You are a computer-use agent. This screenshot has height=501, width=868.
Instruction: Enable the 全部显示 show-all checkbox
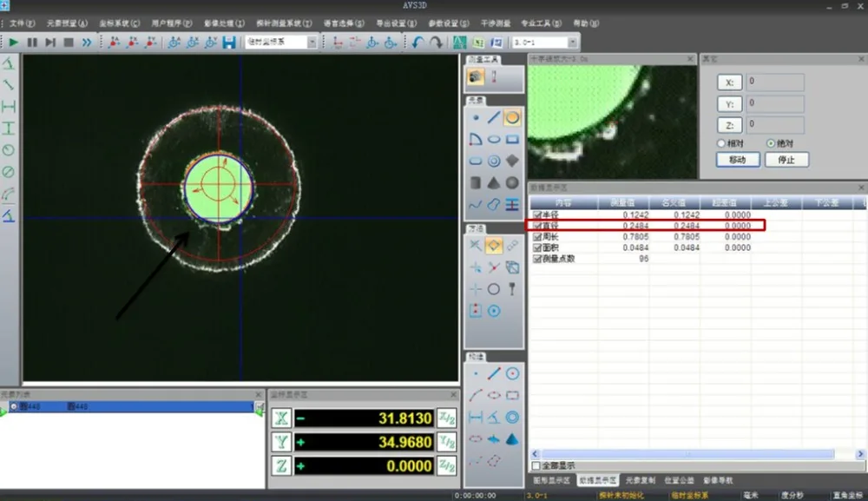coord(536,465)
